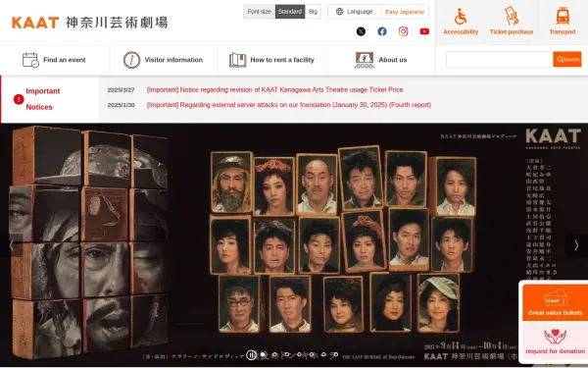Viewport: 588px width, 368px height.
Task: Open the YouTube channel icon
Action: (424, 31)
